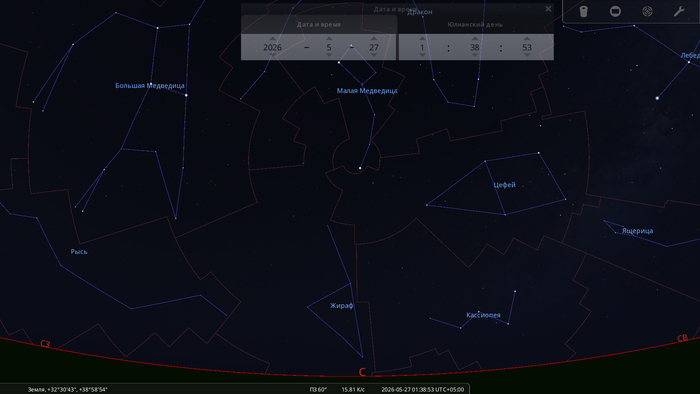Click the Цефей constellation label
This screenshot has width=700, height=394.
click(504, 185)
